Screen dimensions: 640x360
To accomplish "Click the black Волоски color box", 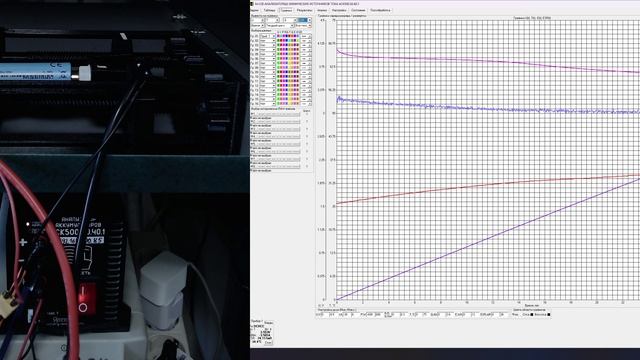I will click(x=549, y=314).
